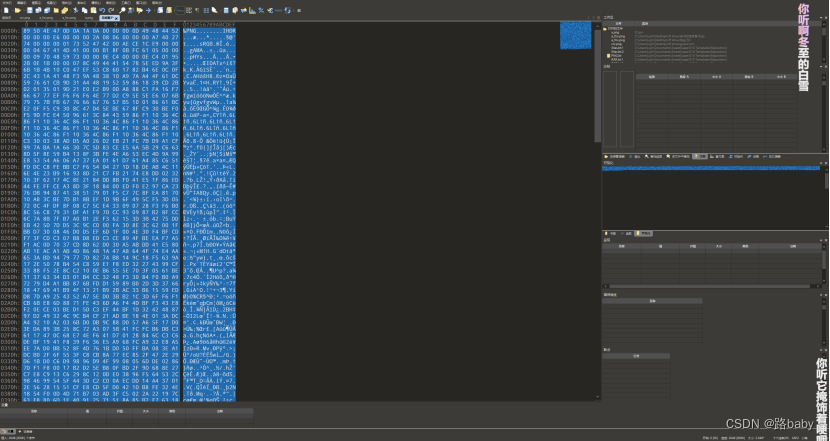Click the highlighter pen toolbar icon
This screenshot has height=441, width=830.
[214, 10]
